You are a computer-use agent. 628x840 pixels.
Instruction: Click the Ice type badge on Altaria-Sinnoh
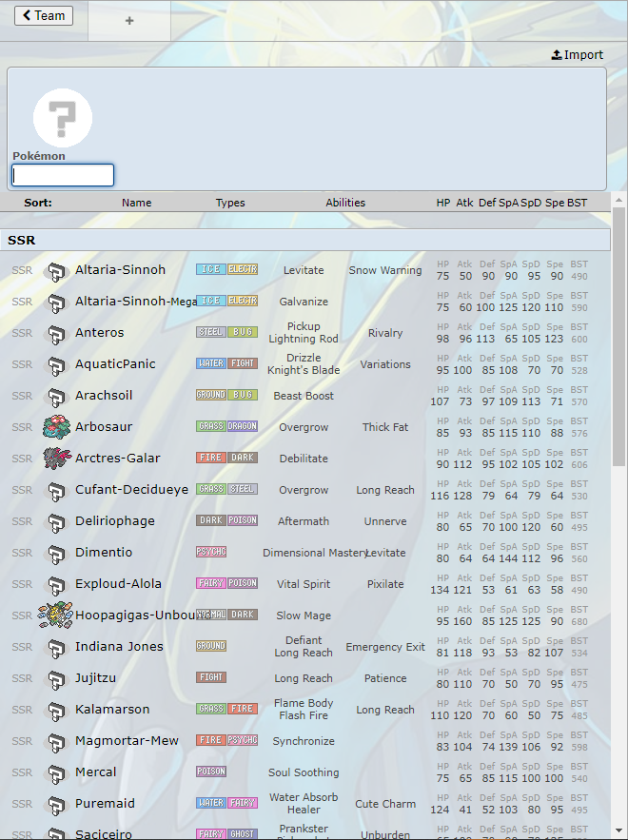pyautogui.click(x=210, y=269)
